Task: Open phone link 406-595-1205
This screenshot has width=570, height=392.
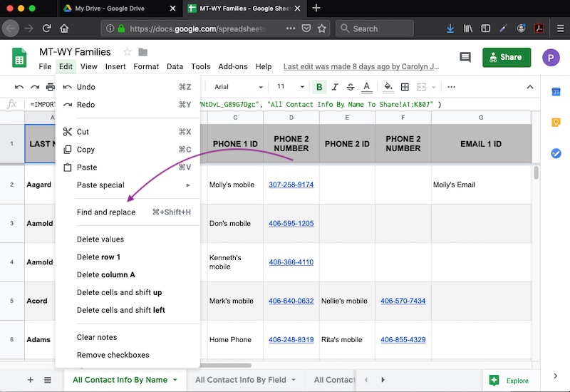Action: [x=291, y=224]
